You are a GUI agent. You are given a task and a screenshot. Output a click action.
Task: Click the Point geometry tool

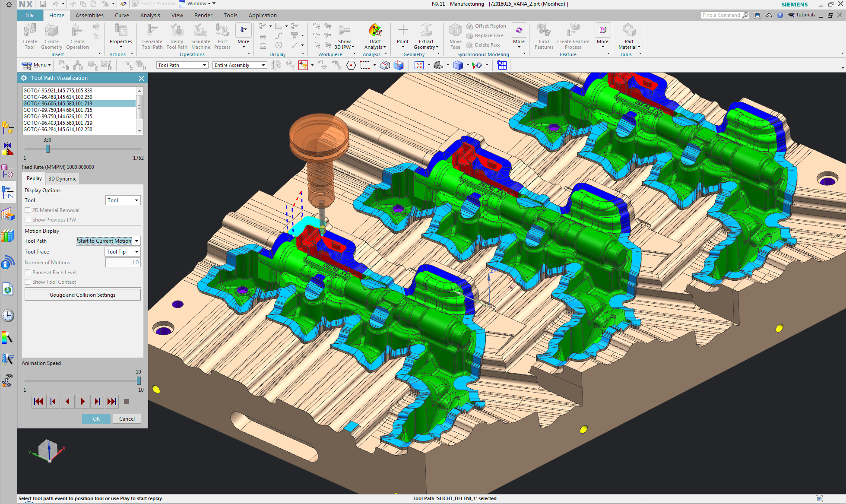(x=402, y=35)
